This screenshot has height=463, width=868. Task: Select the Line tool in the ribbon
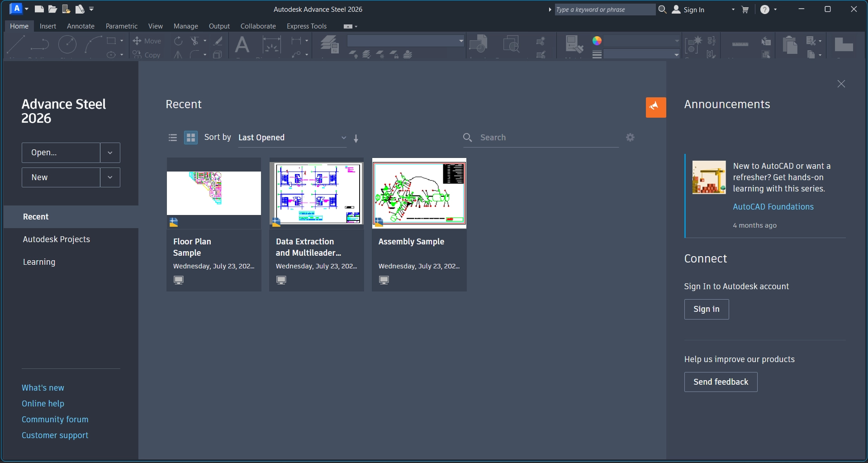[15, 45]
